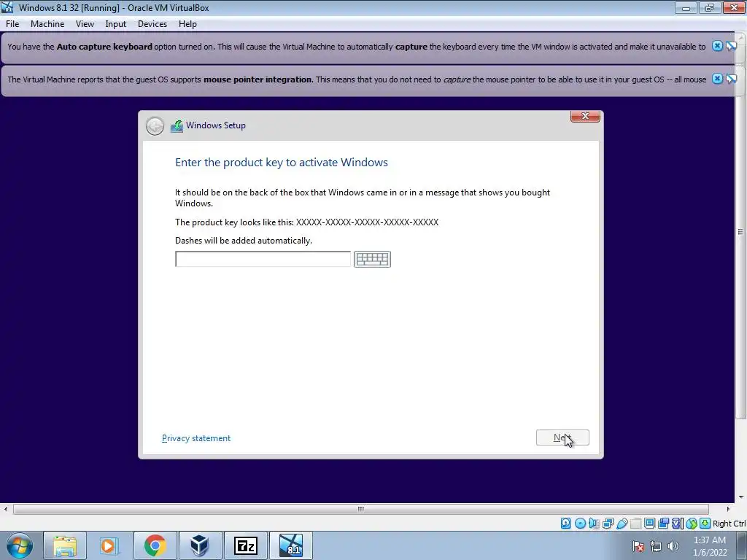
Task: Click the hard disk activity icon in VirtualBox status bar
Action: [x=565, y=524]
